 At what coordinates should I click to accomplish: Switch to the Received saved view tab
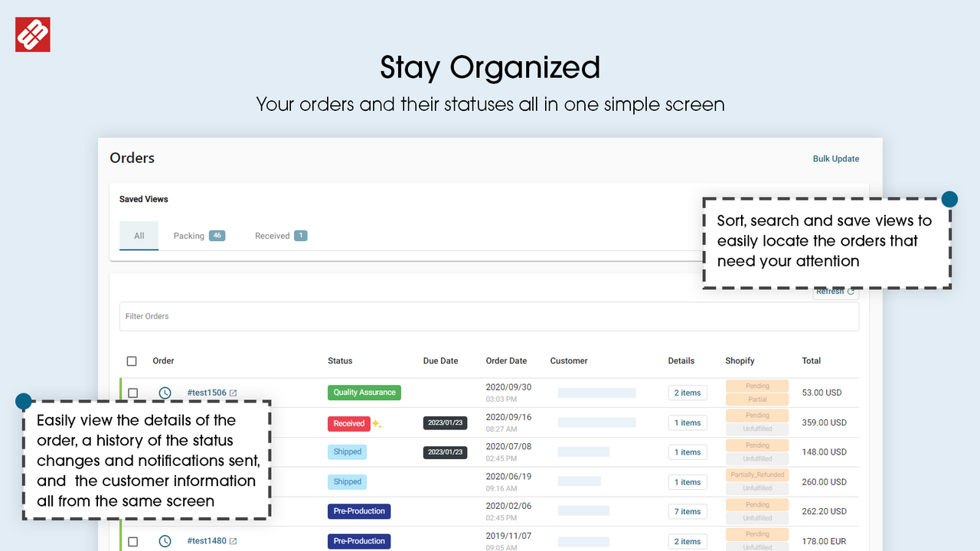[272, 236]
